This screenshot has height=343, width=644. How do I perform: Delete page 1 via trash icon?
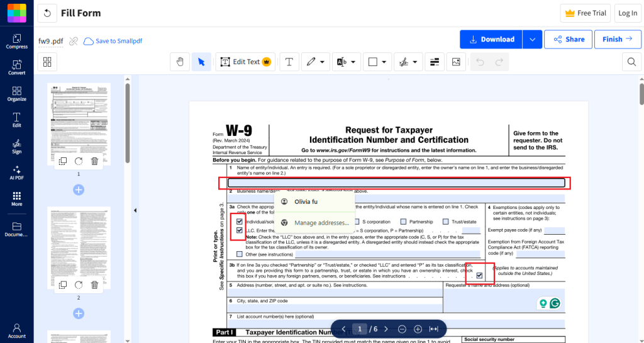94,161
